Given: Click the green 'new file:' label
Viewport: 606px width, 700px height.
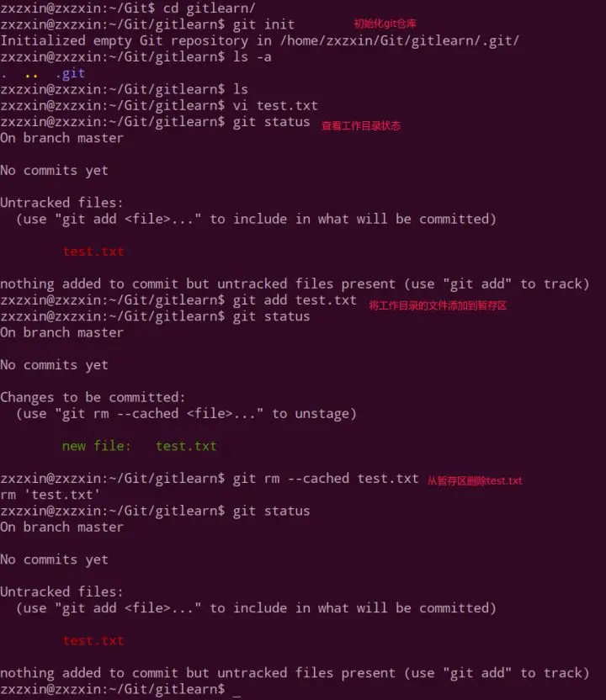Looking at the screenshot, I should [x=97, y=446].
